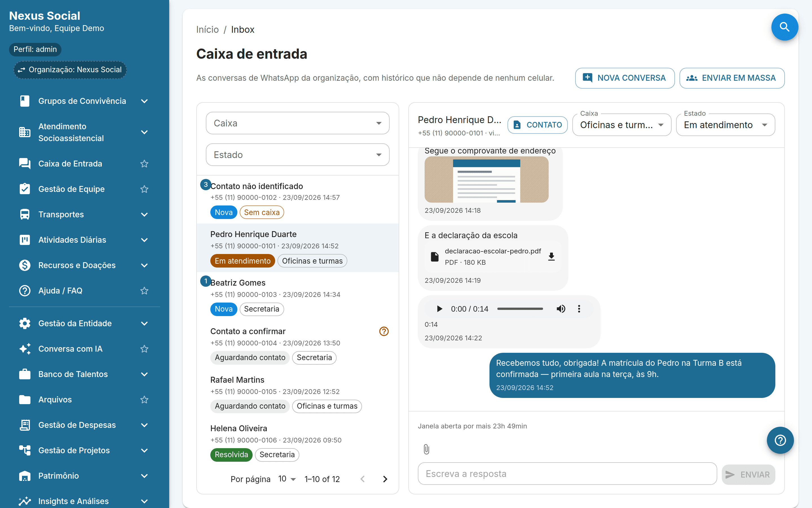Switch organization via the Organização: Nexus Social chip
Image resolution: width=812 pixels, height=508 pixels.
(x=70, y=69)
